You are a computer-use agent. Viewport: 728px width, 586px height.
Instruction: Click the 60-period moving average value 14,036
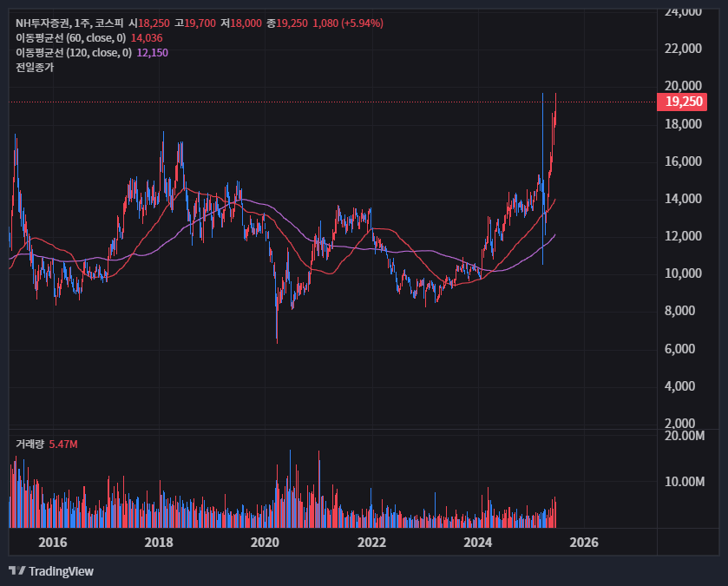point(147,38)
